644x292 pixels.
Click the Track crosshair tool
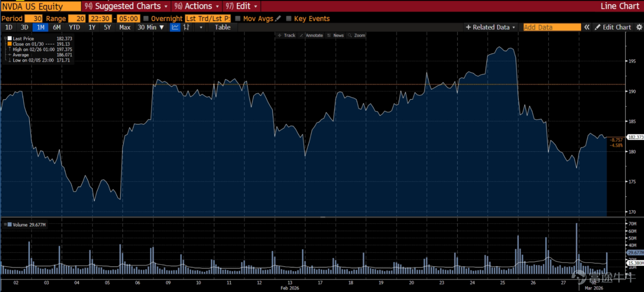click(287, 35)
